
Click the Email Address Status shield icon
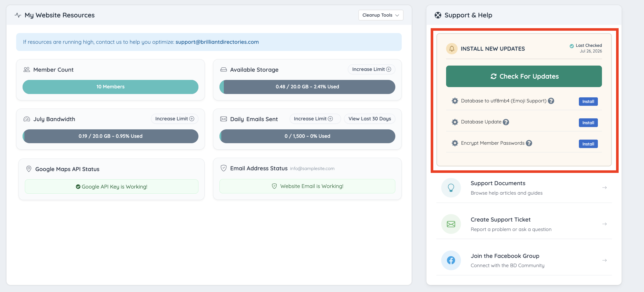point(224,168)
